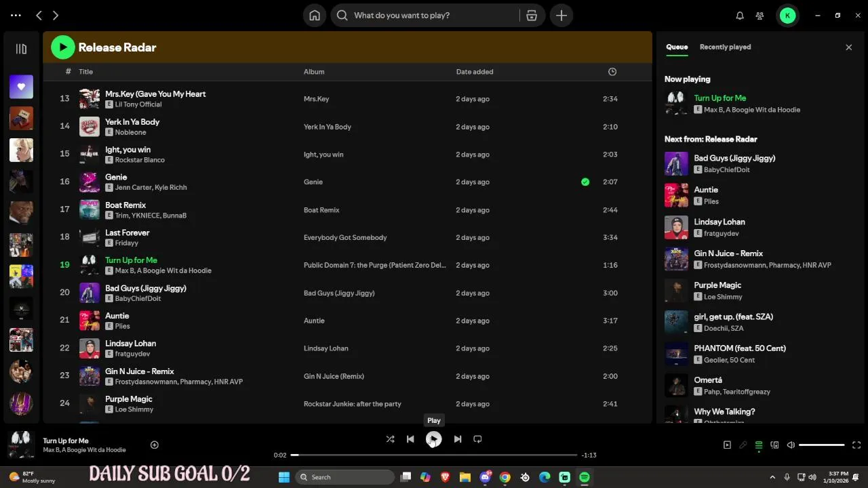Click current track cover in player bar
Screen dimensions: 868x488
click(21, 445)
